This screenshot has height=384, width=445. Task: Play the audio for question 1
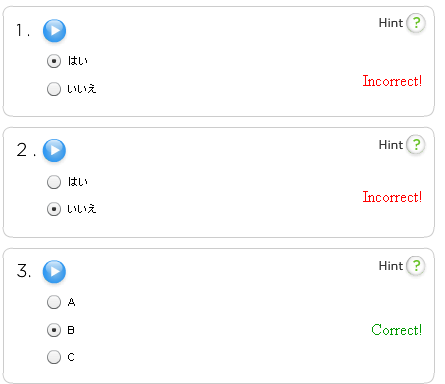[x=54, y=31]
